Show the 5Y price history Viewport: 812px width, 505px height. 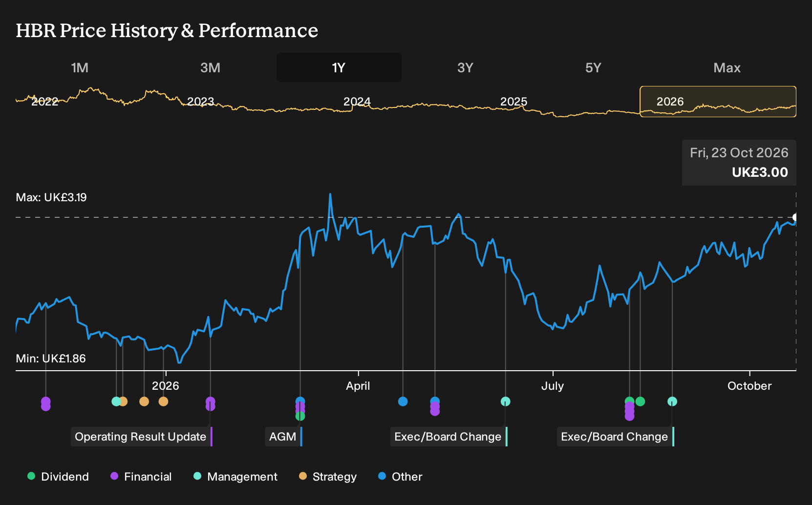(593, 68)
